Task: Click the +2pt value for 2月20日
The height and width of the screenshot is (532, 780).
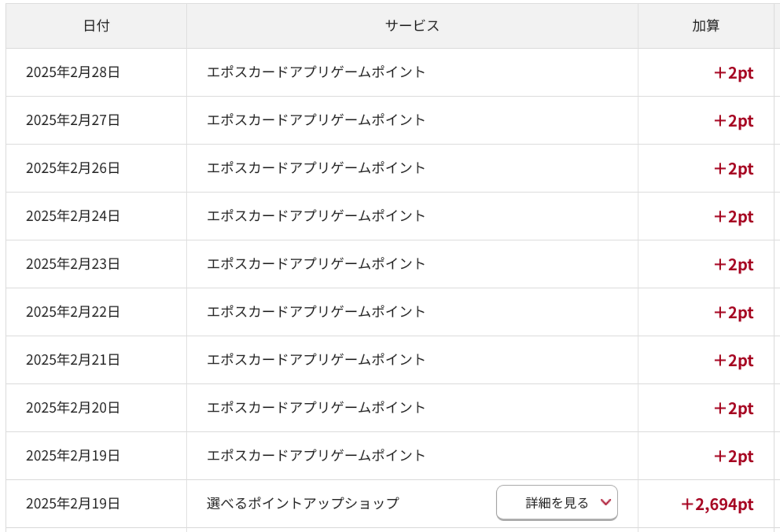Action: coord(733,408)
